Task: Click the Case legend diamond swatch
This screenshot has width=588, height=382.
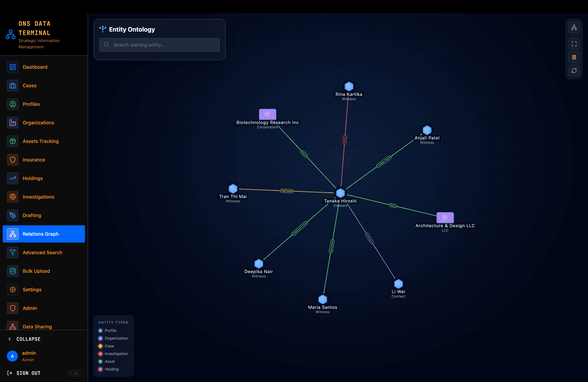Action: pyautogui.click(x=100, y=346)
